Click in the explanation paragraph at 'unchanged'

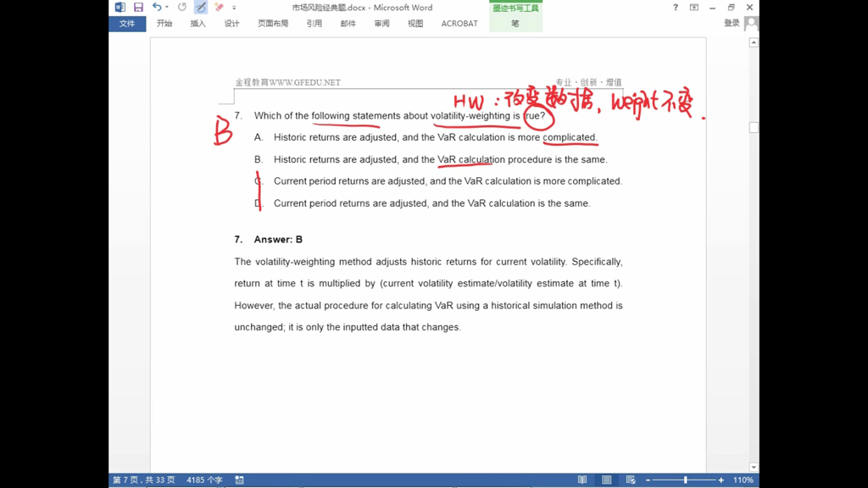tap(259, 327)
